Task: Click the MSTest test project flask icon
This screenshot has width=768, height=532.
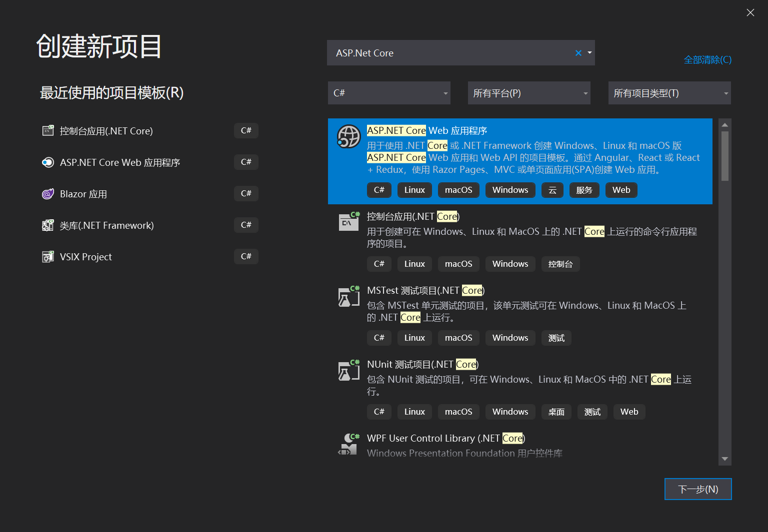Action: [x=348, y=296]
